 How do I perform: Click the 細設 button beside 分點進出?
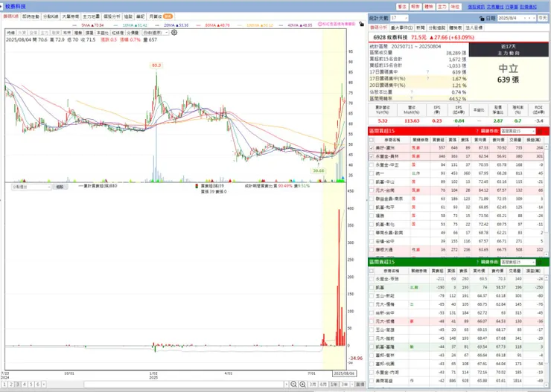(x=60, y=187)
